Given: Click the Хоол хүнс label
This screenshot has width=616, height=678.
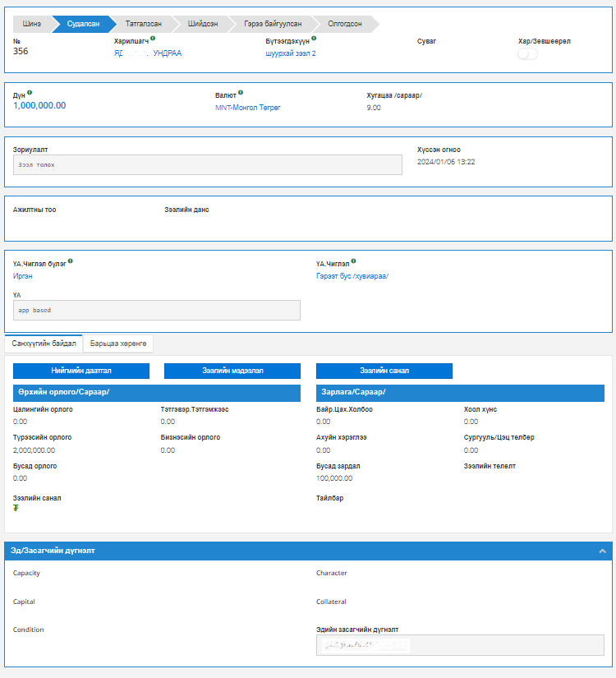Looking at the screenshot, I should [480, 409].
